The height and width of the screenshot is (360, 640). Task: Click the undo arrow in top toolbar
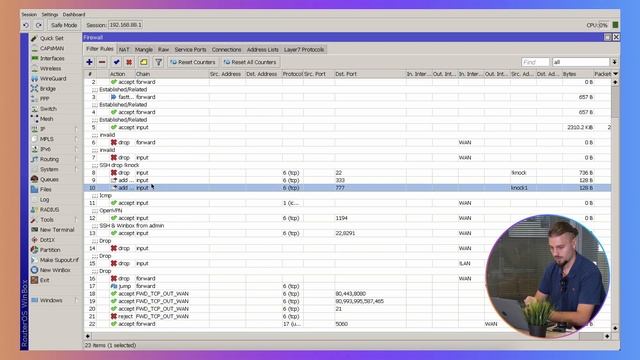coord(26,25)
